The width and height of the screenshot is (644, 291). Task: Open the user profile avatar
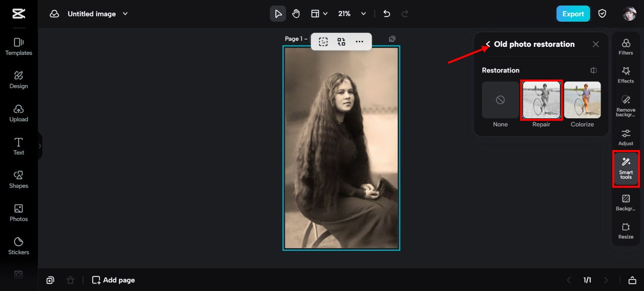pyautogui.click(x=629, y=14)
